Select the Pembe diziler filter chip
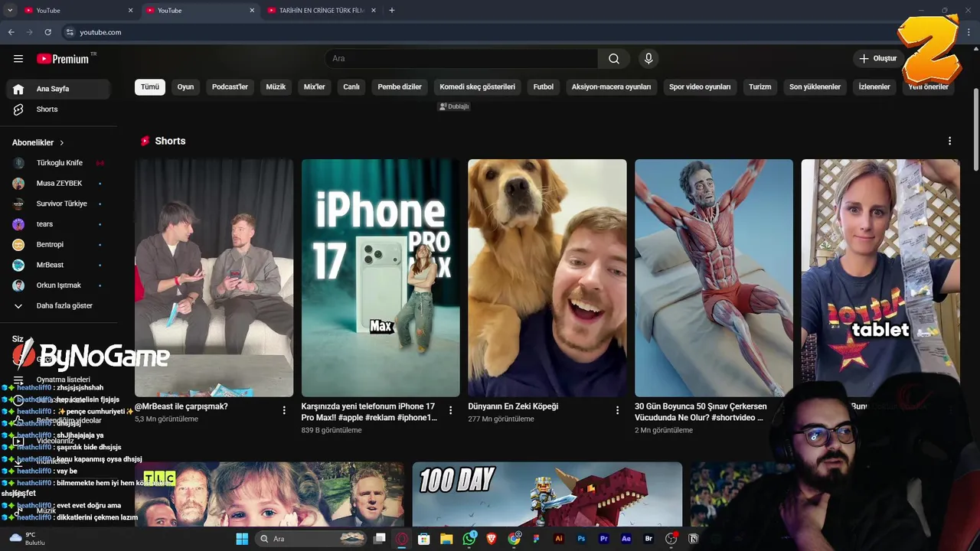Viewport: 980px width, 551px height. (400, 87)
